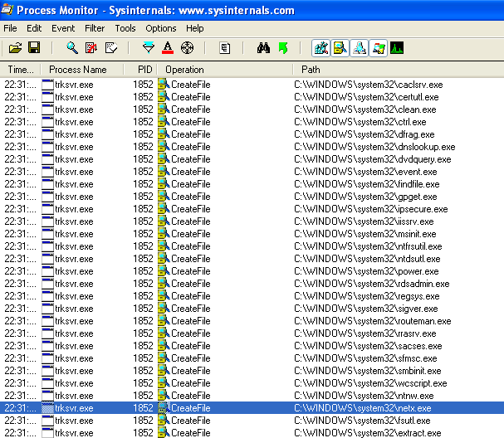Click the Include Process target icon
Viewport: 504px width, 438px height.
point(187,48)
